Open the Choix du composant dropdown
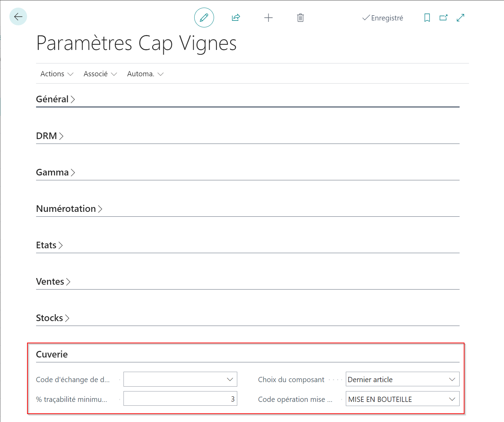The image size is (504, 422). pos(452,379)
